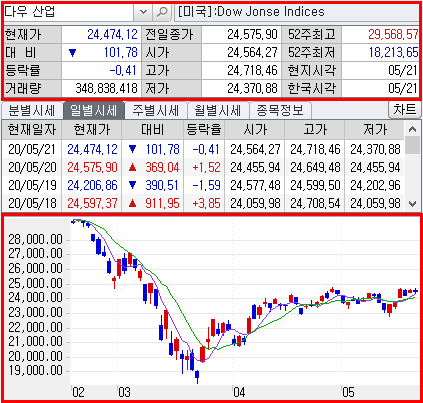The image size is (423, 403).
Task: Click the table scrollbar down arrow
Action: (413, 204)
